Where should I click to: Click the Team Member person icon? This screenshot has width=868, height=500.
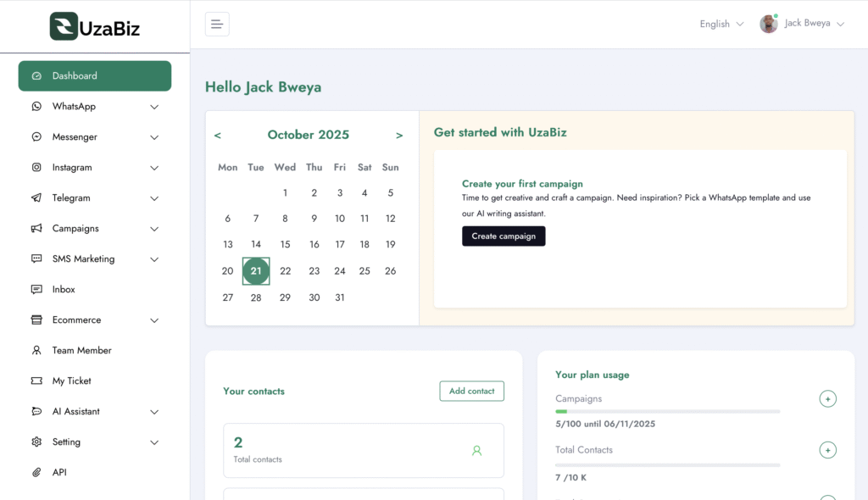[36, 351]
